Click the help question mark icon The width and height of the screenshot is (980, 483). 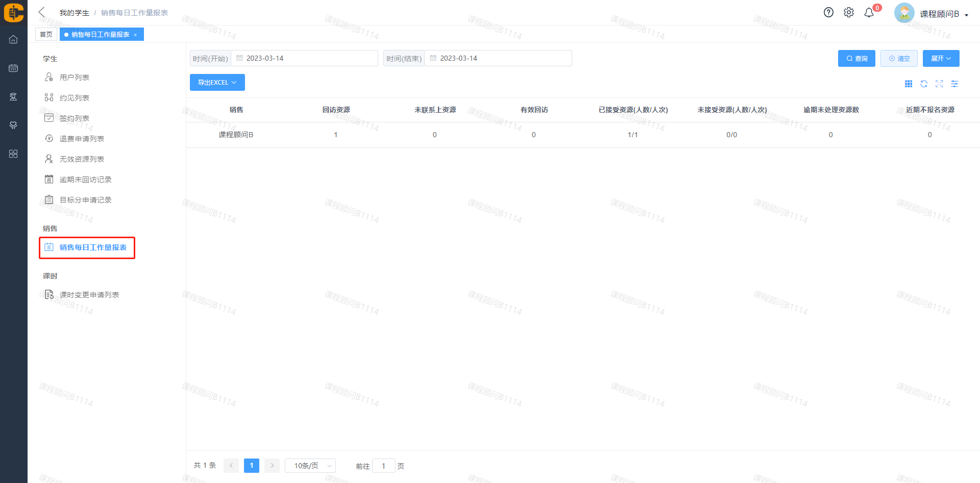pyautogui.click(x=828, y=13)
